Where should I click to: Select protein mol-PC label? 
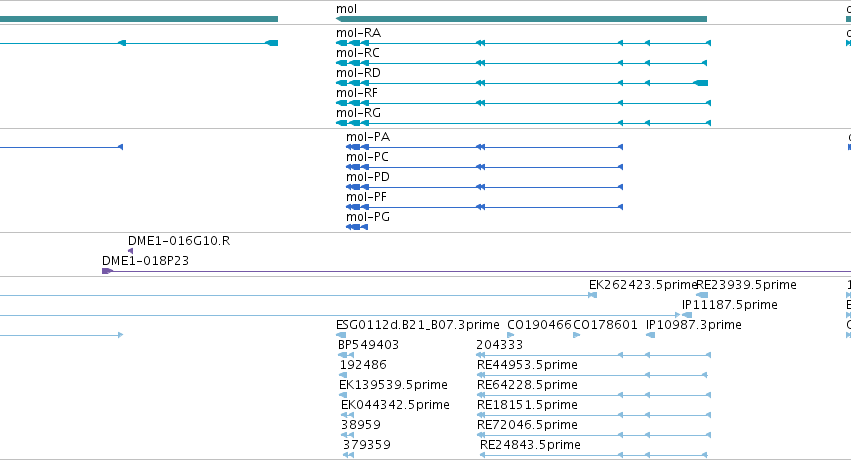(367, 157)
